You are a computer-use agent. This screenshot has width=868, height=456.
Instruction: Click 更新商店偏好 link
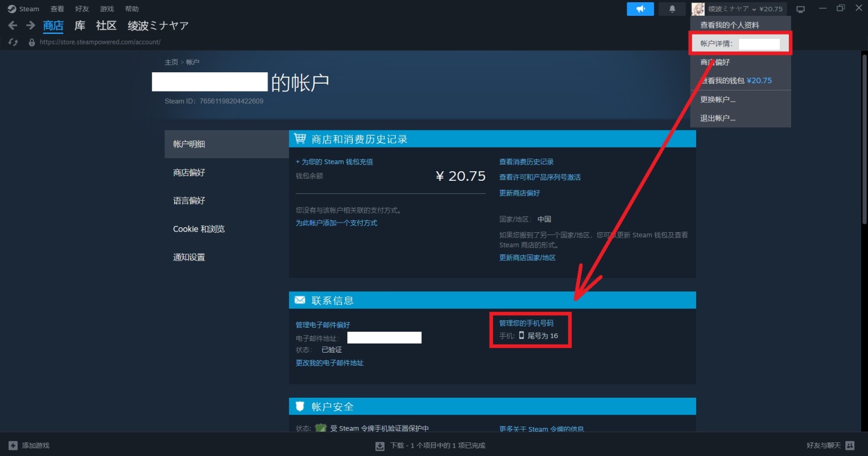tap(520, 193)
